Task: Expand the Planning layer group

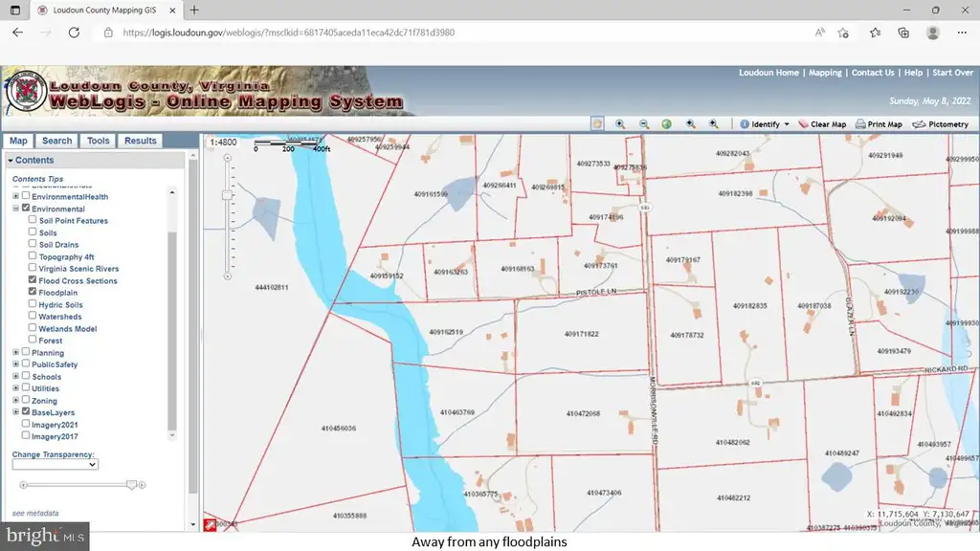Action: point(15,352)
